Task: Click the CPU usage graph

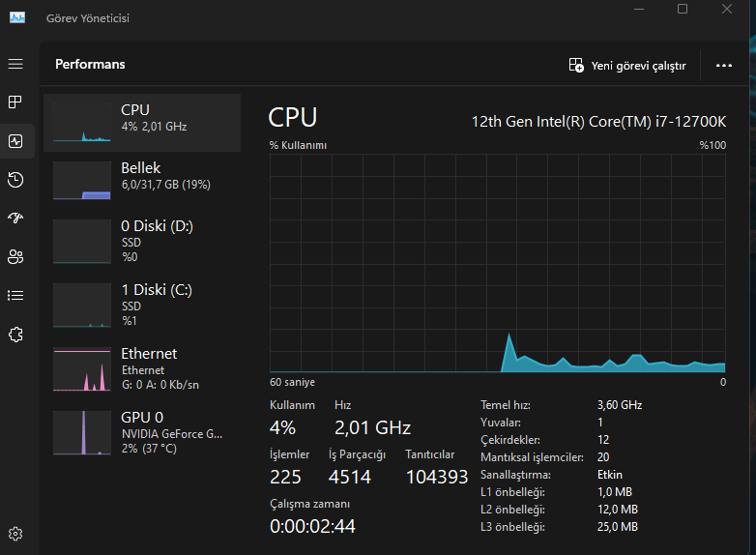Action: click(x=497, y=261)
